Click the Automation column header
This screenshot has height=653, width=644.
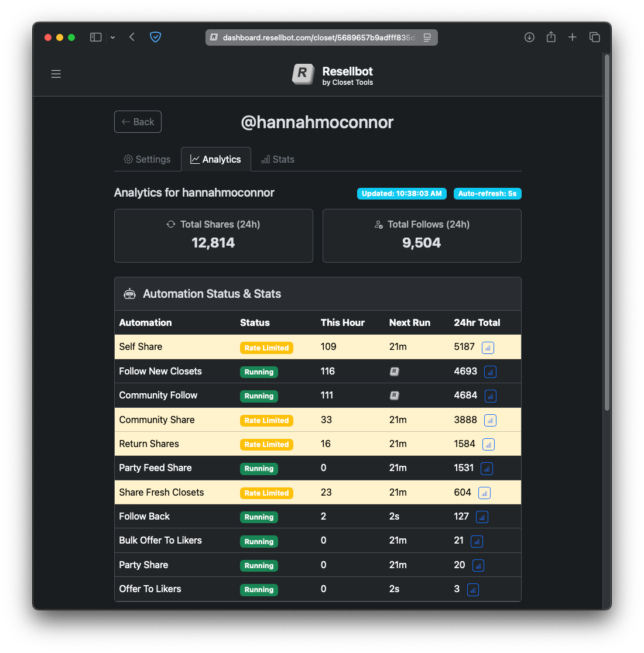pyautogui.click(x=145, y=323)
